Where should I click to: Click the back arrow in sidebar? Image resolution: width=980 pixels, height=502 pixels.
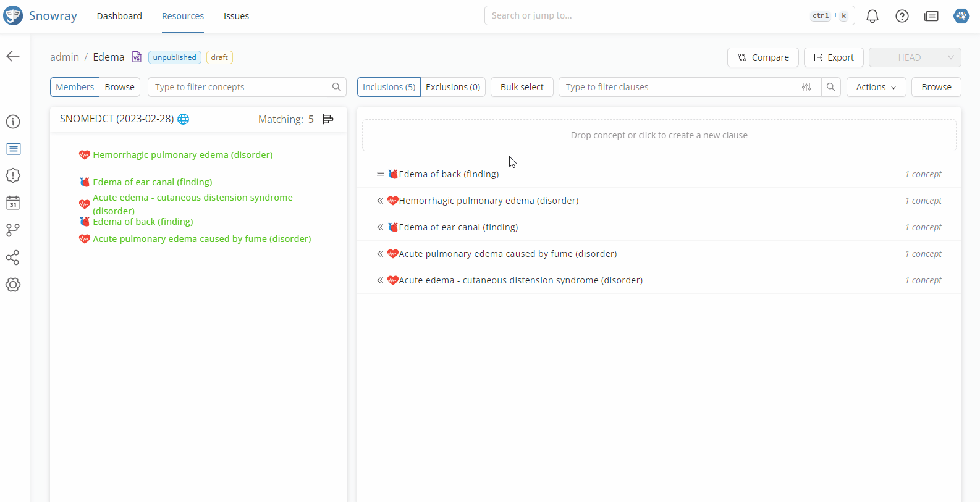click(x=13, y=56)
